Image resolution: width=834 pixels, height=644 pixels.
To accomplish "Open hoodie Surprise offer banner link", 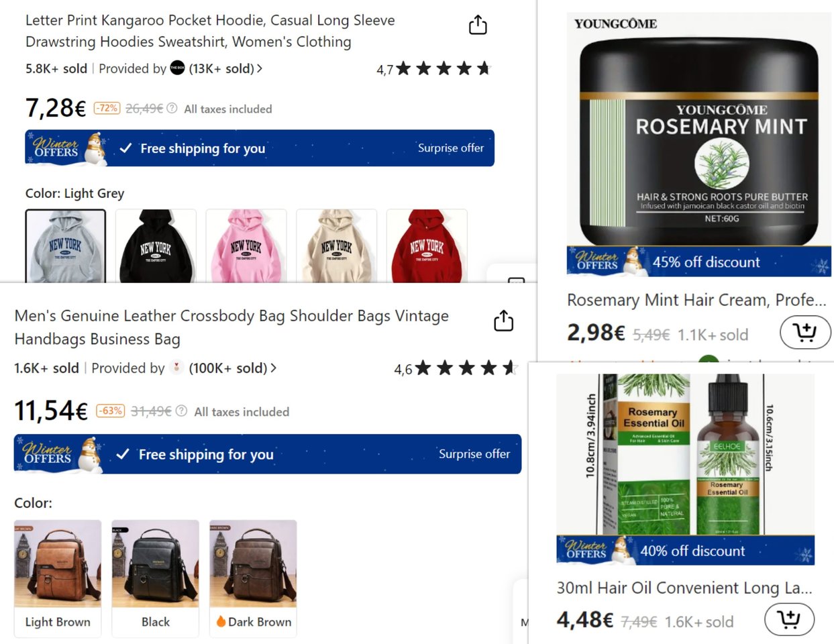I will [x=450, y=148].
